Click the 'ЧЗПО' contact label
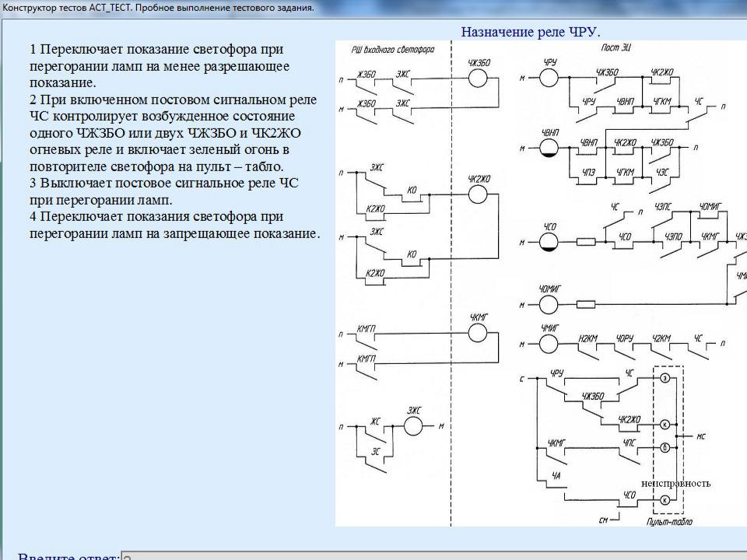This screenshot has width=747, height=560. coord(673,236)
